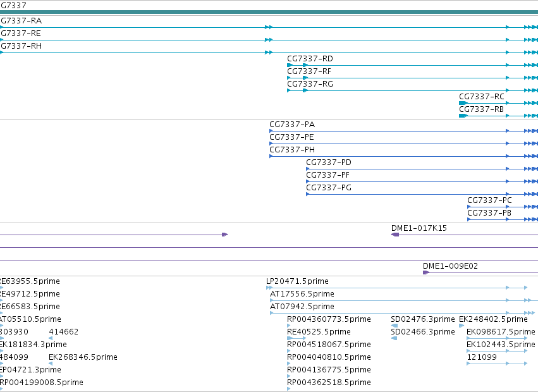Open EST E66583.5prime
Screen dimensions: 538x392
coord(30,307)
